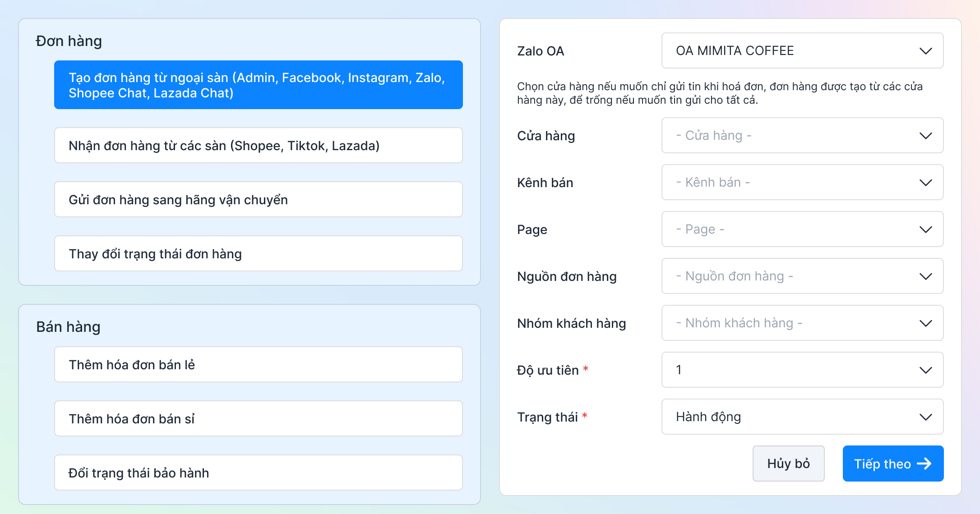The width and height of the screenshot is (980, 514).
Task: Click chevron of Nguồn đơn hàng field
Action: (925, 276)
